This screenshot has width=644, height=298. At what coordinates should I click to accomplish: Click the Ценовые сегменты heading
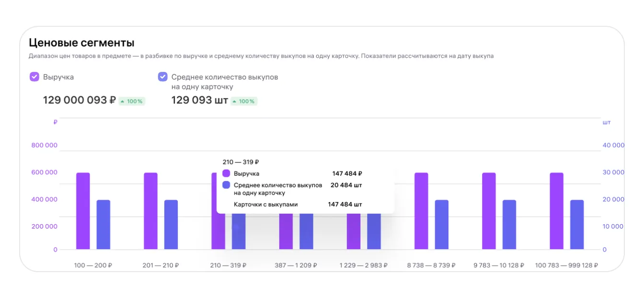(x=81, y=42)
